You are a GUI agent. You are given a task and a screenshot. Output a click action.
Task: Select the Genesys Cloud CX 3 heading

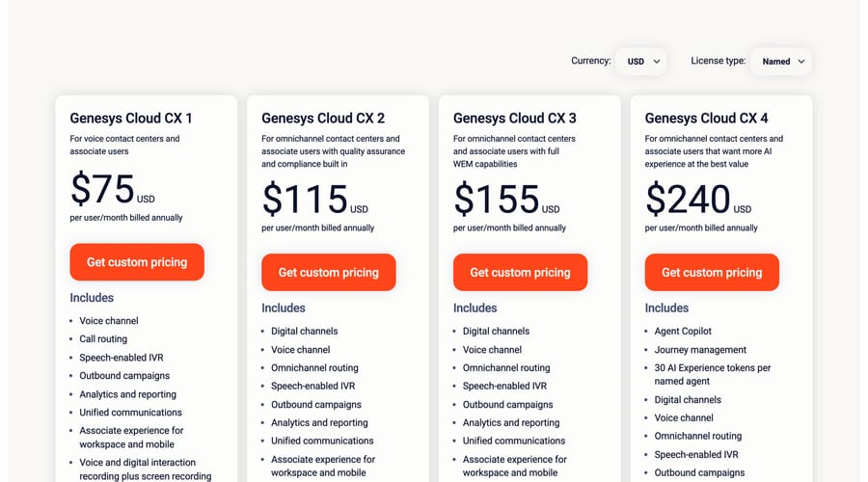pos(515,118)
